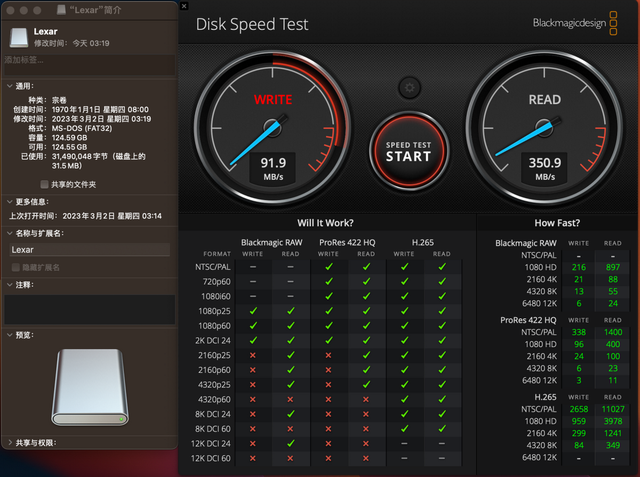Screen dimensions: 640x477
Task: Toggle the 隐藏扩展名 checkbox
Action: pos(16,267)
